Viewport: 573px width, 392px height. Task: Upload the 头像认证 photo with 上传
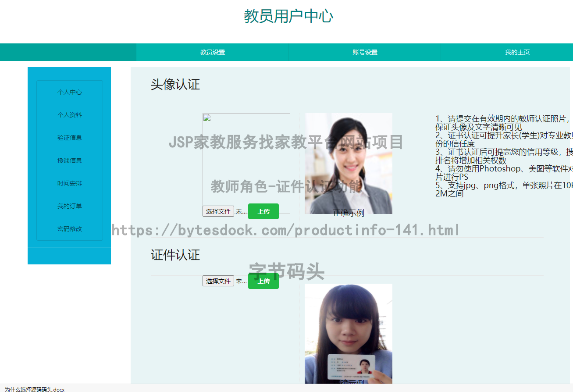[263, 211]
